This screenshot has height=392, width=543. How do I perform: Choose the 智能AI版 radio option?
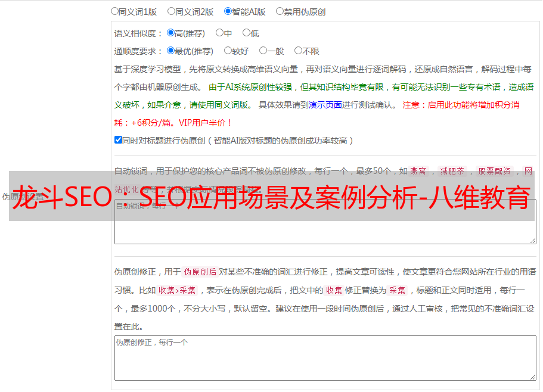[x=228, y=11]
